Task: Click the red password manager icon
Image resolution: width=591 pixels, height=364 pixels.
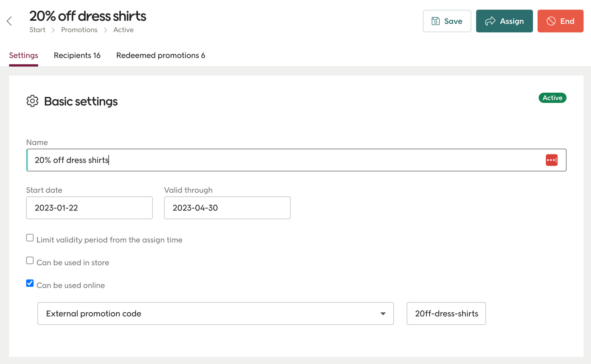Action: pos(551,160)
